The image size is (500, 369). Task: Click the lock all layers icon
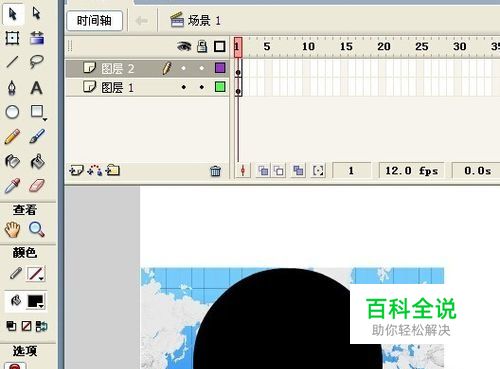click(202, 46)
